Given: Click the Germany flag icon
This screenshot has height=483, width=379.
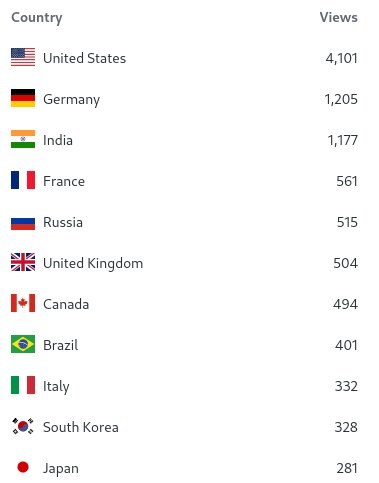Looking at the screenshot, I should click(x=23, y=98).
